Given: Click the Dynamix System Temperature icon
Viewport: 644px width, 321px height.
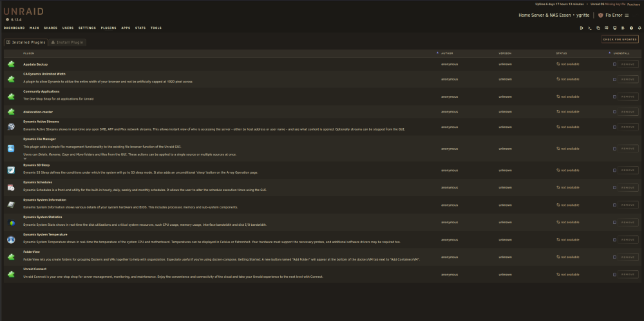Looking at the screenshot, I should tap(11, 240).
